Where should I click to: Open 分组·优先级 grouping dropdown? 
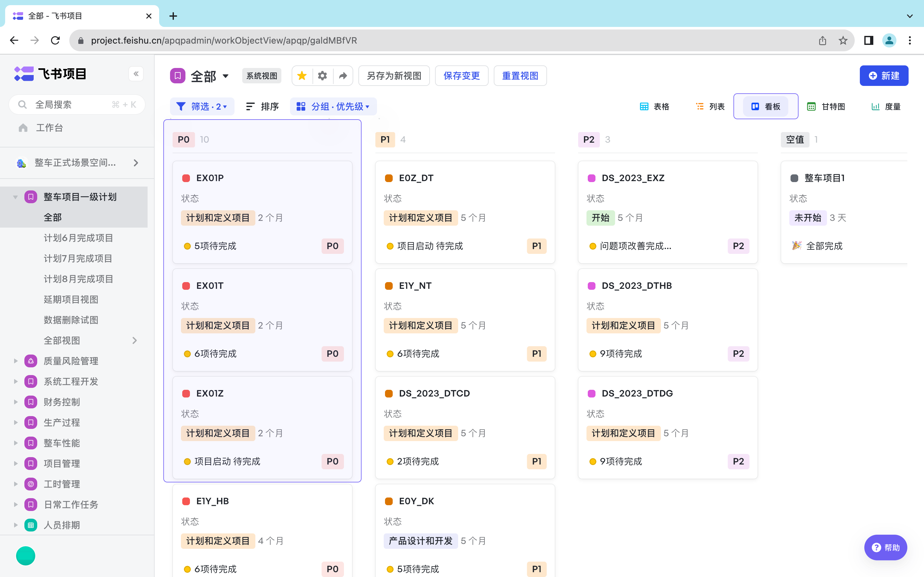(x=333, y=106)
